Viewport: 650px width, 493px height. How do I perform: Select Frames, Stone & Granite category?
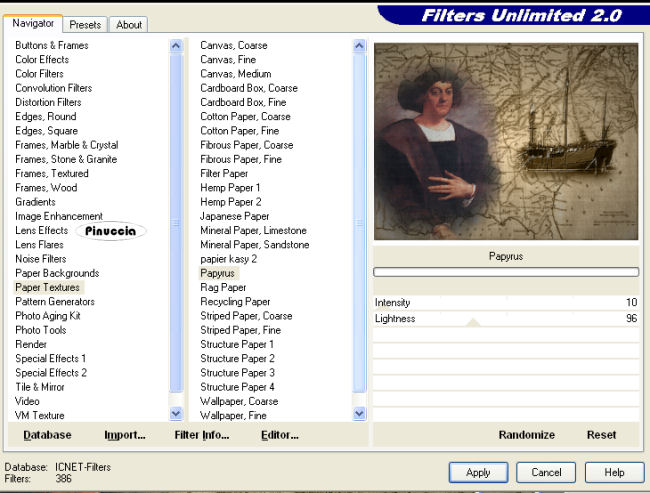(x=66, y=159)
